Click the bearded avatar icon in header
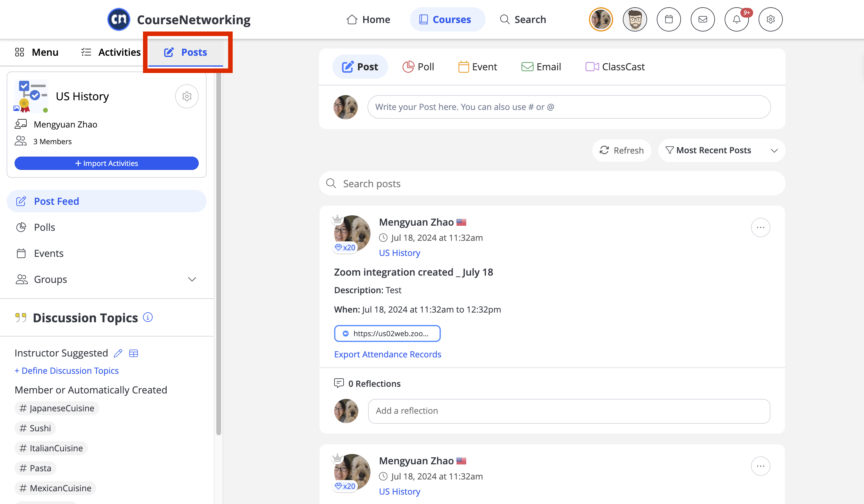The width and height of the screenshot is (864, 504). tap(635, 19)
